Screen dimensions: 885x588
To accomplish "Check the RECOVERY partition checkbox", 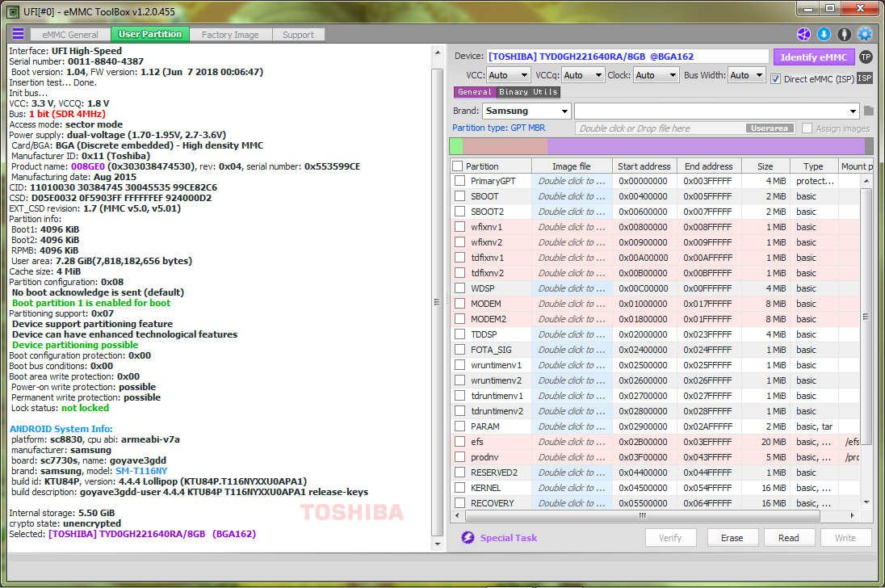I will pos(460,503).
